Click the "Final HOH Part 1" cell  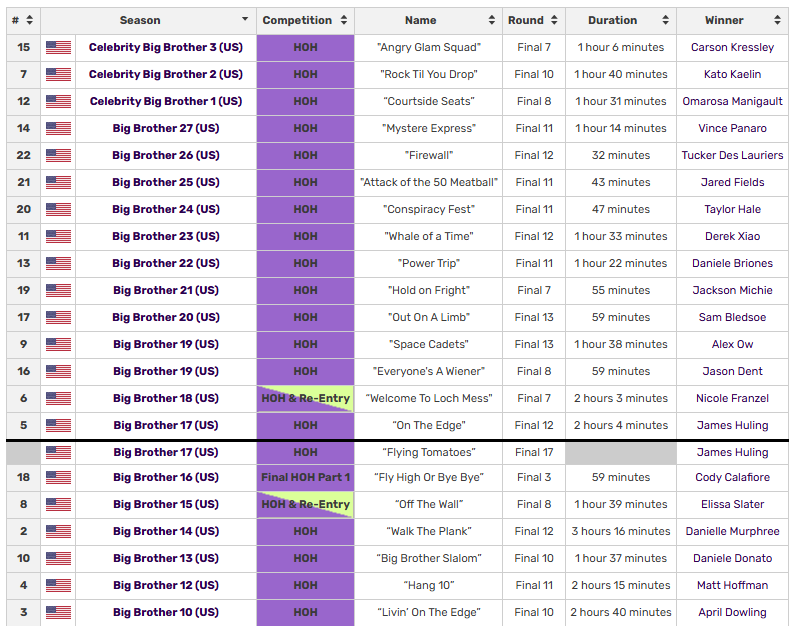click(x=305, y=477)
